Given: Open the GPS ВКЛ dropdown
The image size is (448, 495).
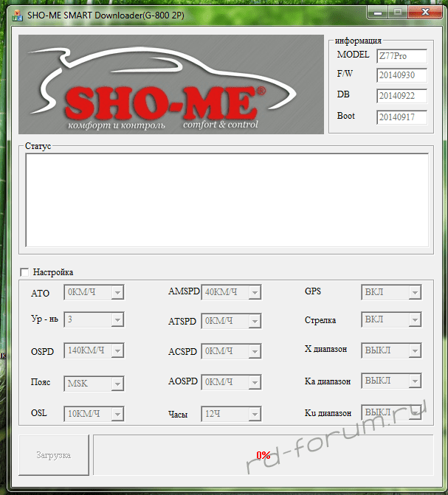Looking at the screenshot, I should [391, 292].
